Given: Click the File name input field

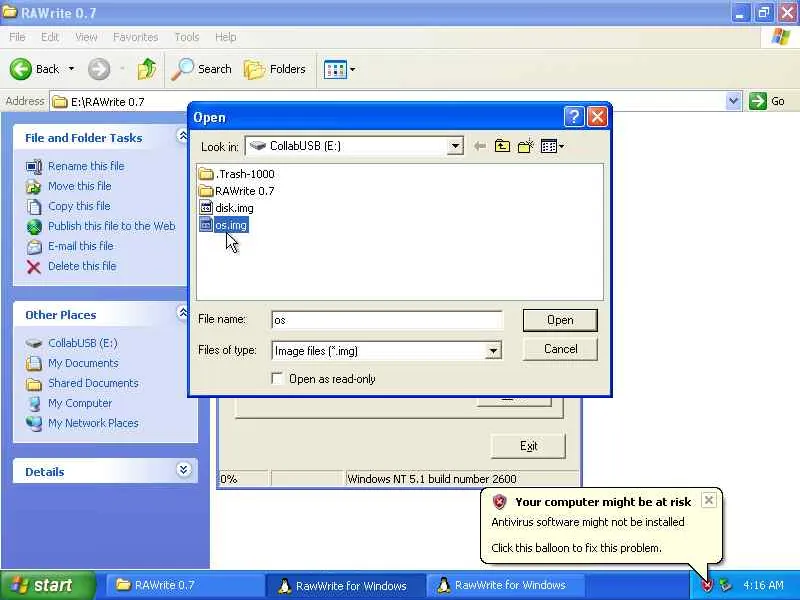Looking at the screenshot, I should point(387,320).
